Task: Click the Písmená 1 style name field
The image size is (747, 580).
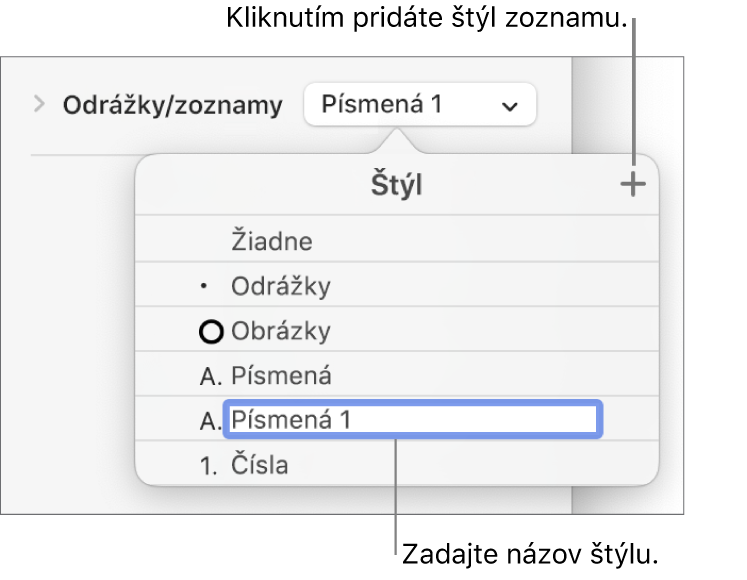Action: [413, 421]
